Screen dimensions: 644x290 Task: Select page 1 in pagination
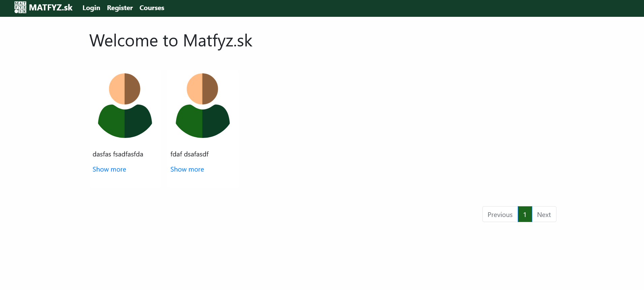click(x=525, y=214)
